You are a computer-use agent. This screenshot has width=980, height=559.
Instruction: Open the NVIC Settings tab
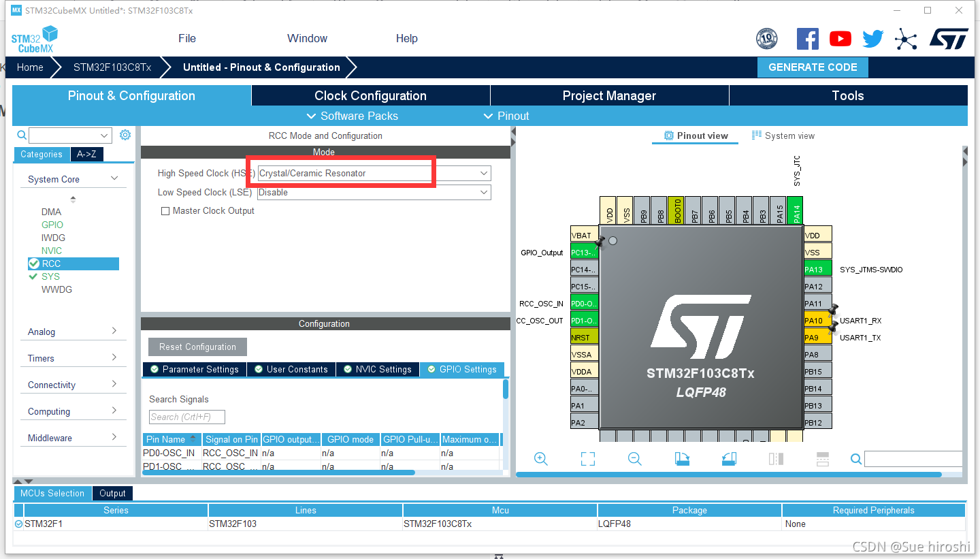tap(376, 369)
